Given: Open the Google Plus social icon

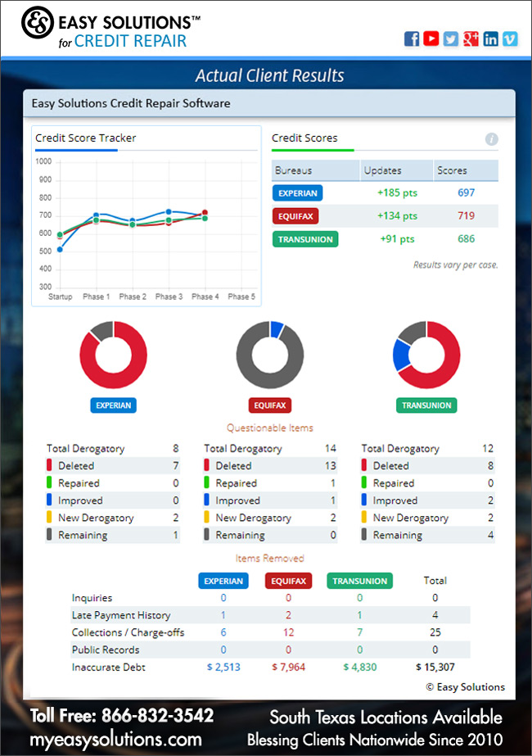Looking at the screenshot, I should point(471,38).
